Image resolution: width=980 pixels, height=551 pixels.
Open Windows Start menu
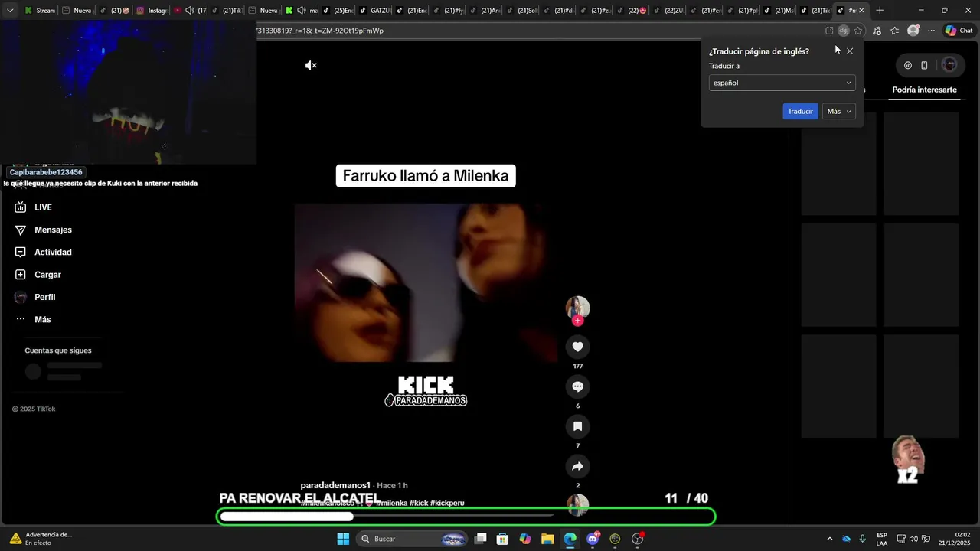[x=343, y=539]
